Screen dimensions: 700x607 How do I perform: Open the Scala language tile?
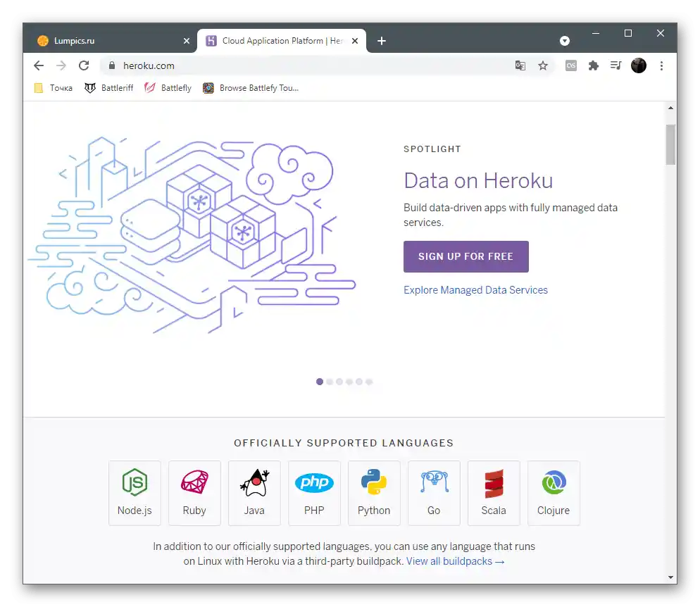[494, 493]
